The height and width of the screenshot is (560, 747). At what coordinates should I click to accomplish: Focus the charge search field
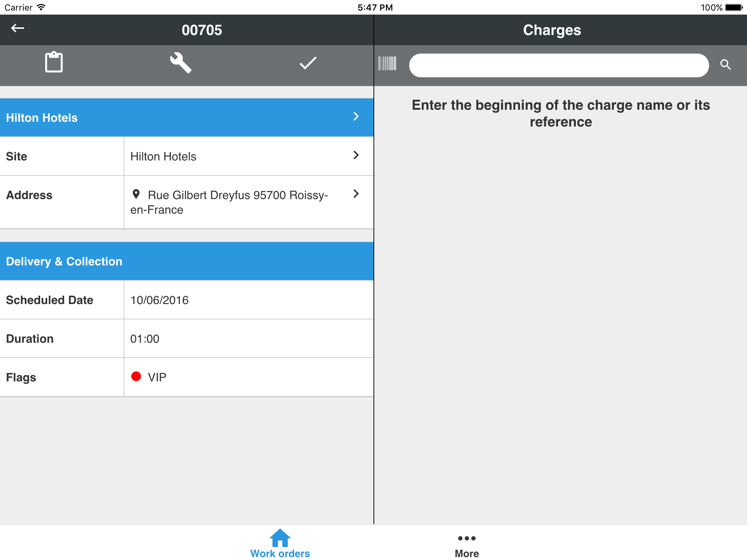pyautogui.click(x=559, y=65)
